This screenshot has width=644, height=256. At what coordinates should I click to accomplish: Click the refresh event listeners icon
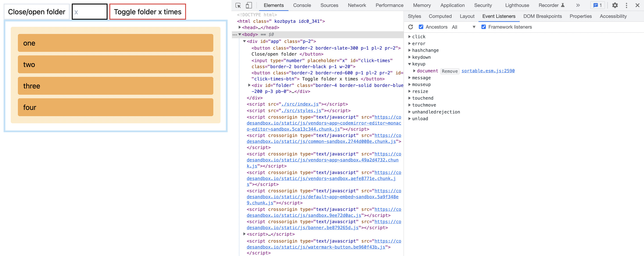coord(411,27)
